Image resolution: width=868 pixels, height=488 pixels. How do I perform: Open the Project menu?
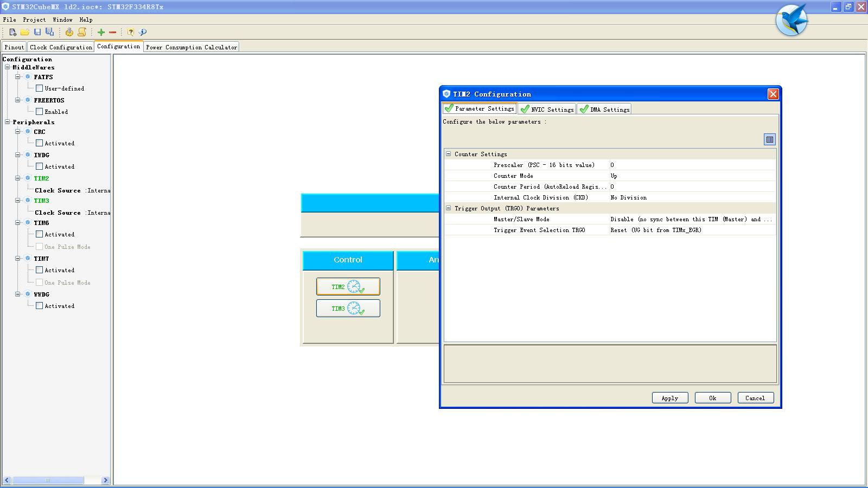pyautogui.click(x=34, y=20)
